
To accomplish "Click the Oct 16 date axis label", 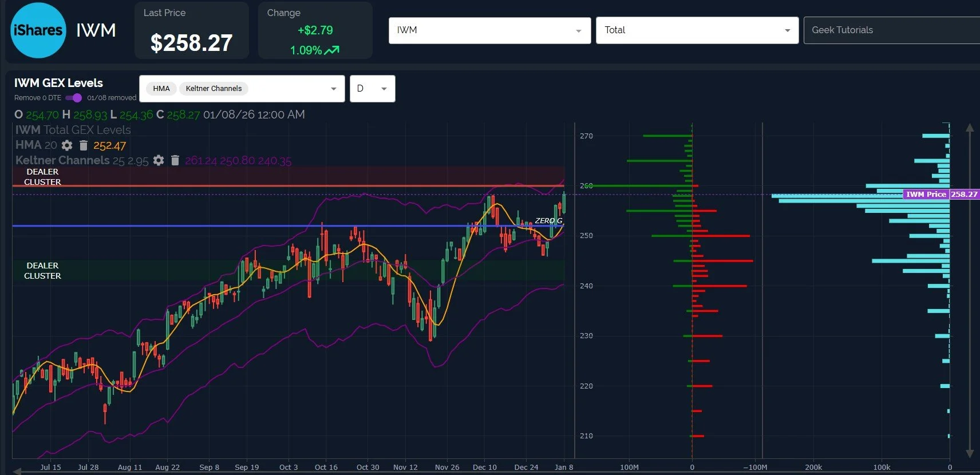I will click(326, 467).
